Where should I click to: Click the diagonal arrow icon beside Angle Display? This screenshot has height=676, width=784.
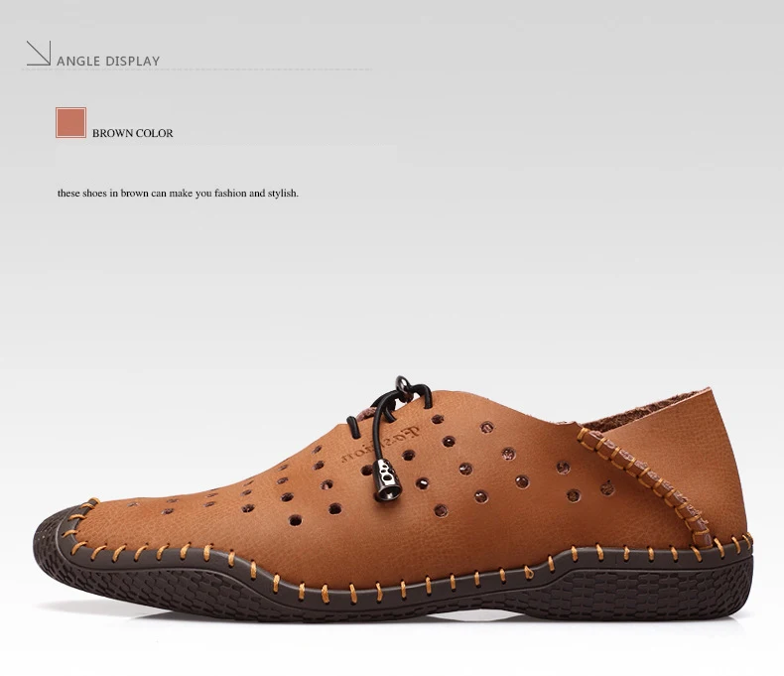coord(39,53)
